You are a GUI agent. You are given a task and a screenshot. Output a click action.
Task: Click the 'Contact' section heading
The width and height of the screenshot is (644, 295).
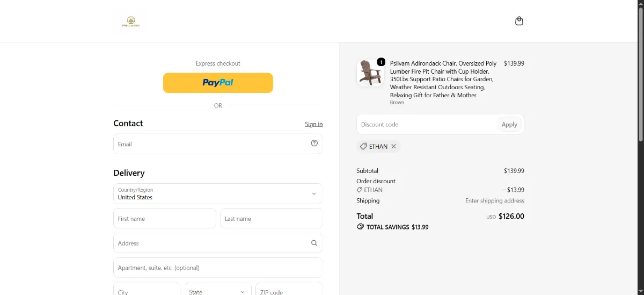point(128,123)
